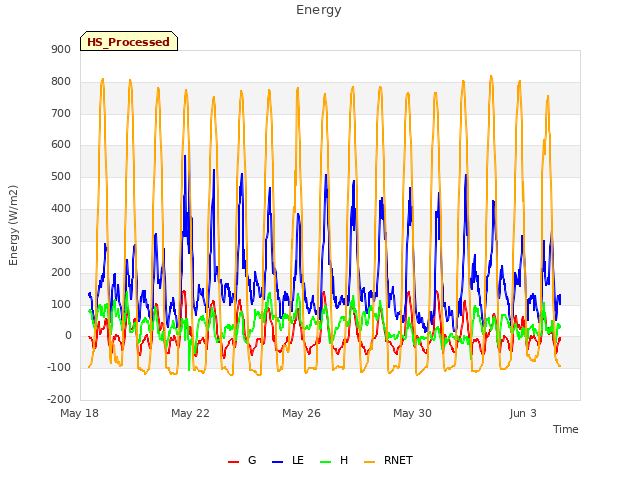Click the May 26 x-axis tick label
This screenshot has height=480, width=640.
coord(301,413)
